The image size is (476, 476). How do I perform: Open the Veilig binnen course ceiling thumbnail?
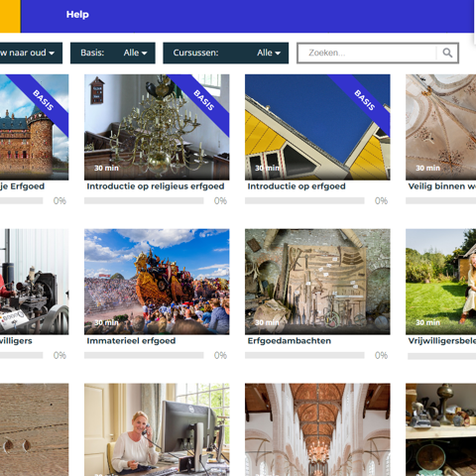[441, 127]
